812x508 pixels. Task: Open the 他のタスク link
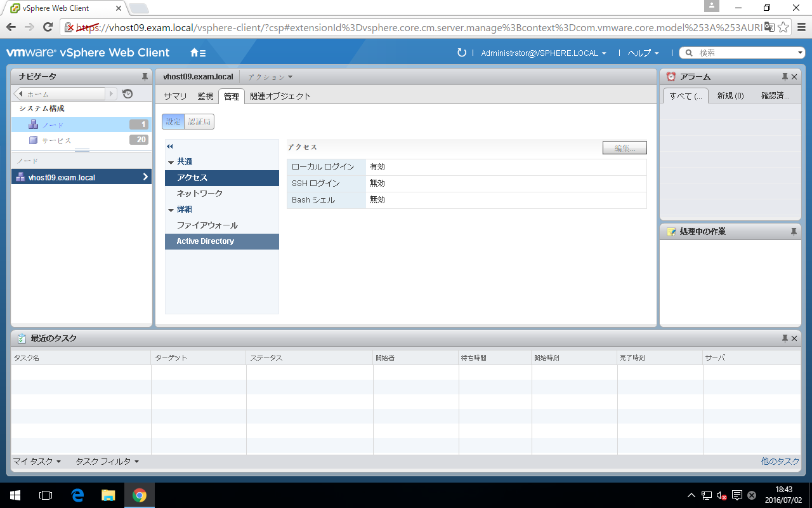(780, 462)
